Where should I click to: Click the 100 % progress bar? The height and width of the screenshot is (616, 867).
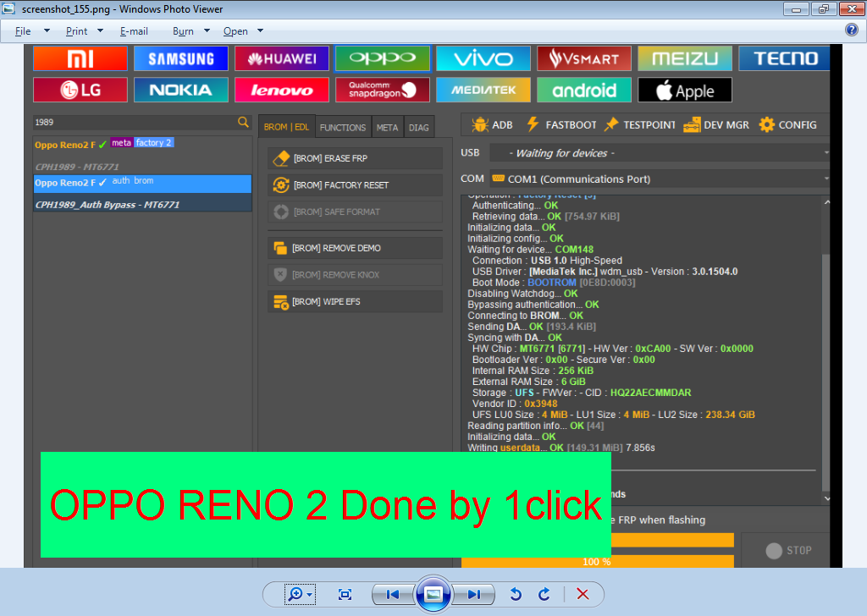597,561
